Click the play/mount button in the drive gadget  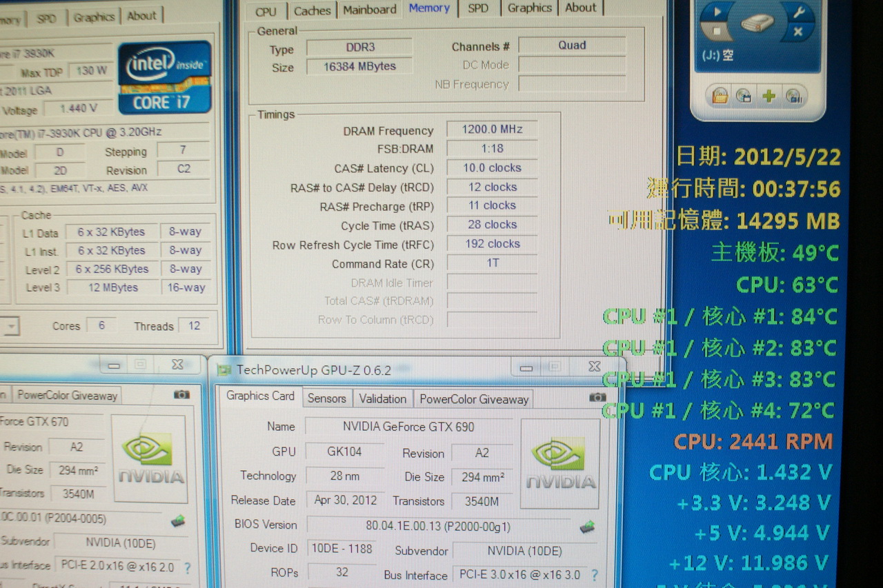717,11
